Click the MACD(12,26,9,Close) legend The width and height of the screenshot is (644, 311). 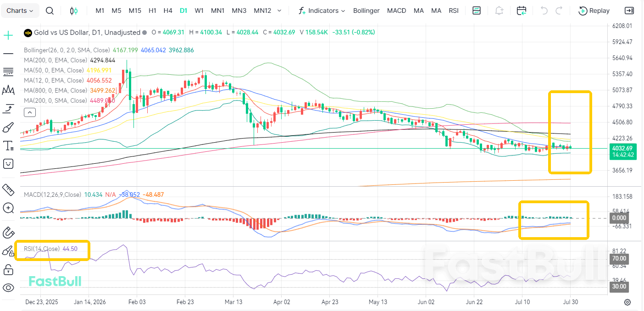click(53, 194)
